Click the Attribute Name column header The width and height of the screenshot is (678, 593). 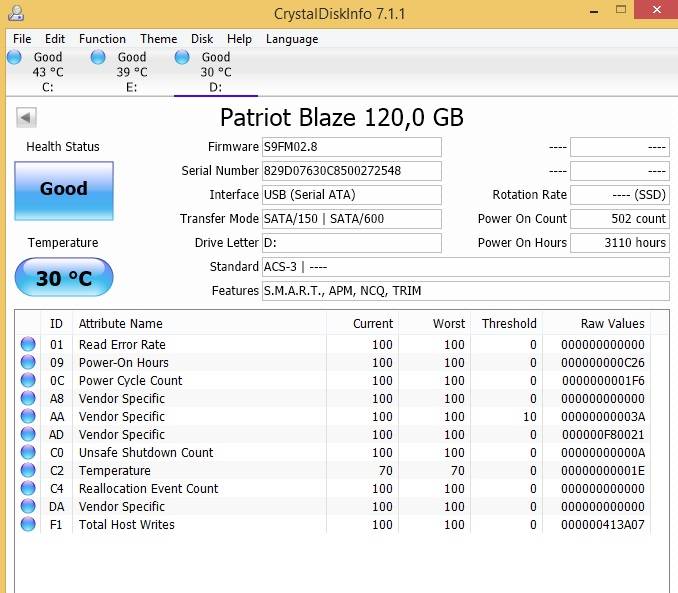[199, 324]
